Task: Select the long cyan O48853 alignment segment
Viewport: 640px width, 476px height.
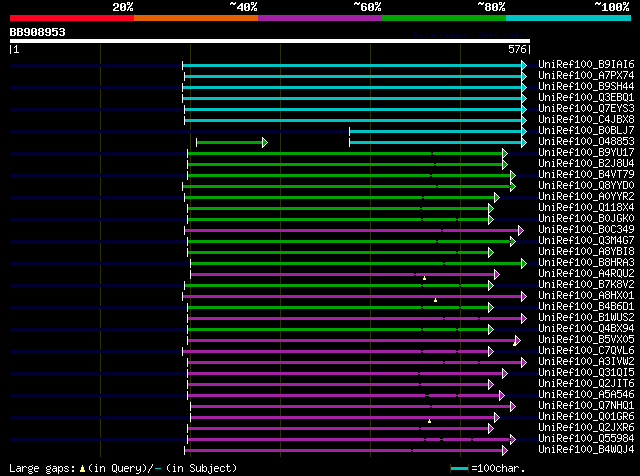Action: point(436,142)
